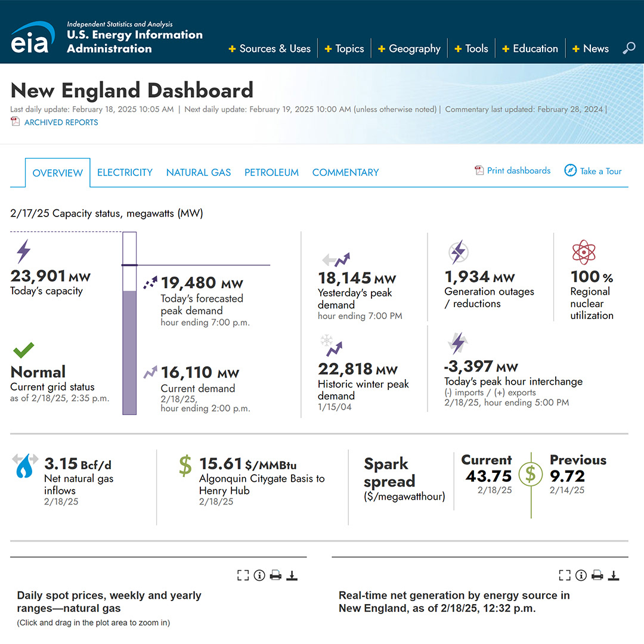
Task: Expand the Geography menu
Action: pos(409,48)
